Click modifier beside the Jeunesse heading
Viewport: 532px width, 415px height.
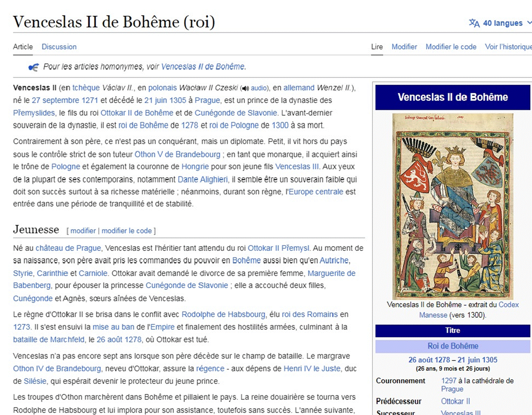coord(83,231)
